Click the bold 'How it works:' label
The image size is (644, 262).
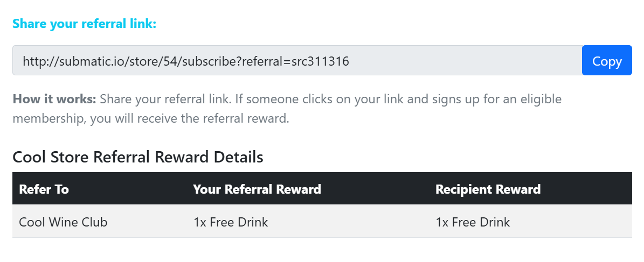[x=54, y=99]
